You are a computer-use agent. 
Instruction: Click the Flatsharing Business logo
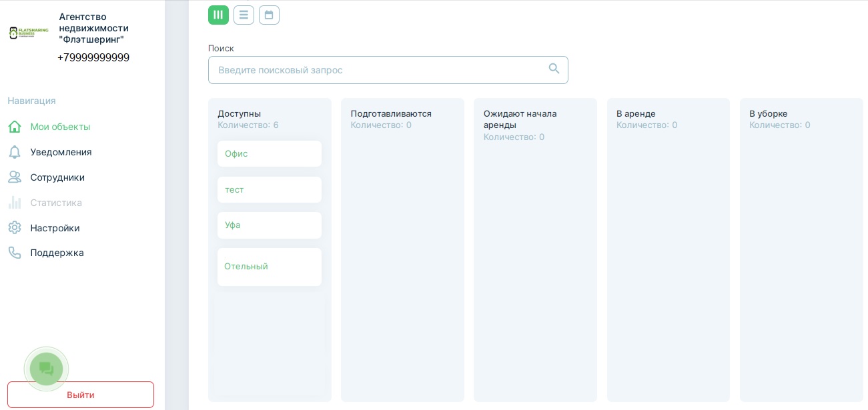coord(29,33)
